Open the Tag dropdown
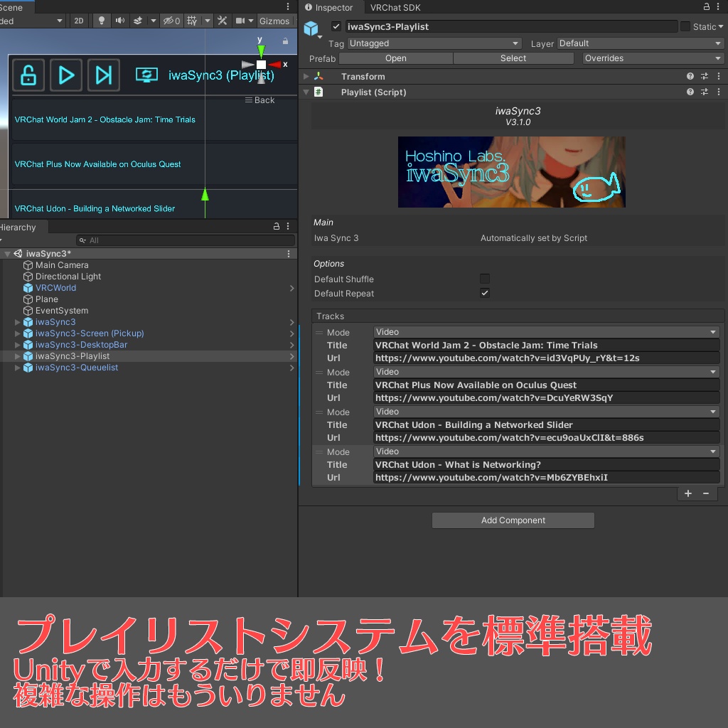The height and width of the screenshot is (728, 728). click(x=434, y=43)
